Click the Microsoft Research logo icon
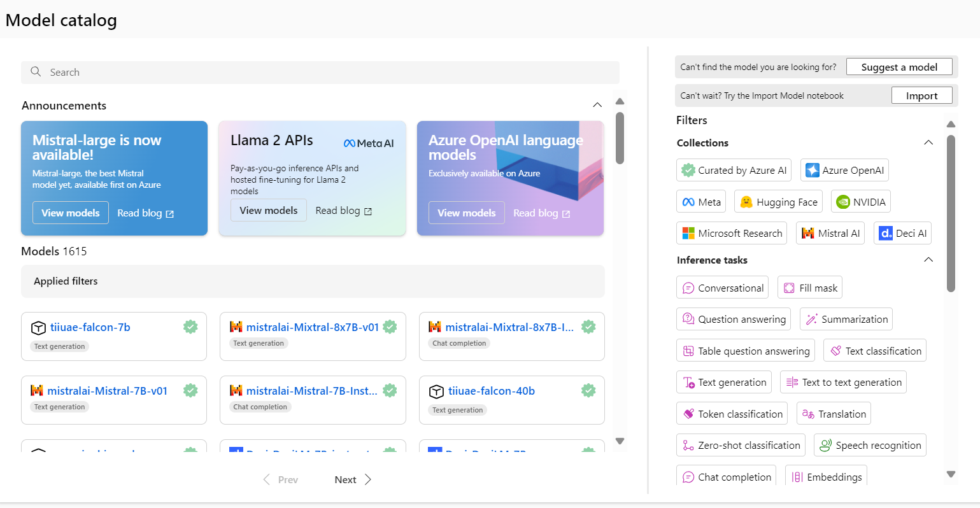This screenshot has height=508, width=980. pos(688,233)
